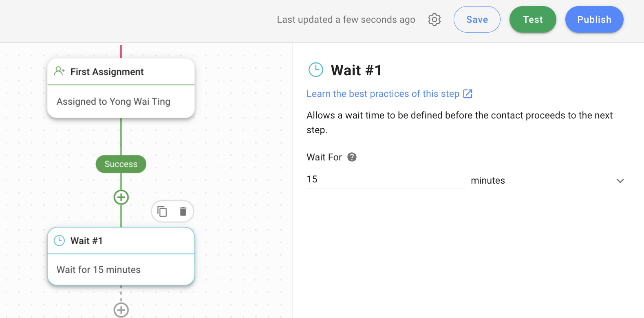Add step after Success branch
The width and height of the screenshot is (644, 318).
pyautogui.click(x=121, y=197)
